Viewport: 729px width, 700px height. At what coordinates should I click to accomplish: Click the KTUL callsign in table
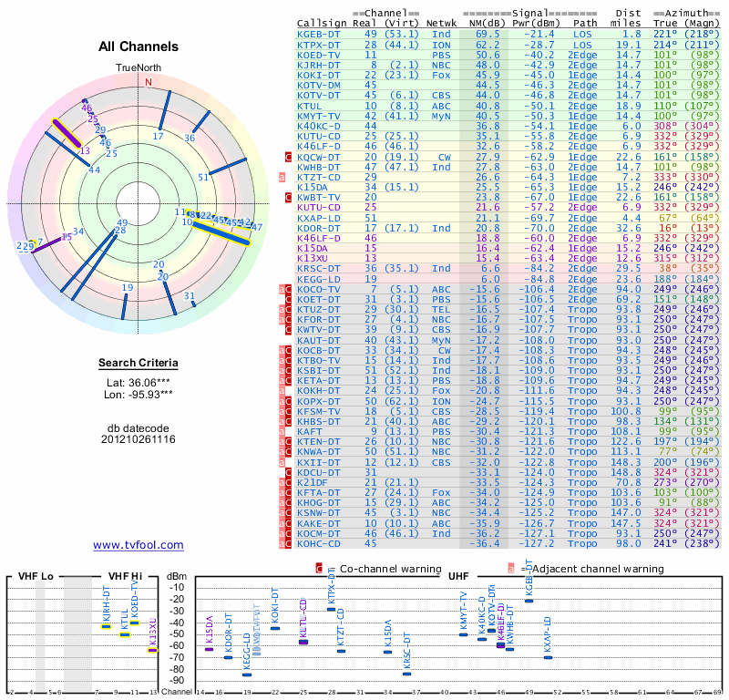[309, 106]
